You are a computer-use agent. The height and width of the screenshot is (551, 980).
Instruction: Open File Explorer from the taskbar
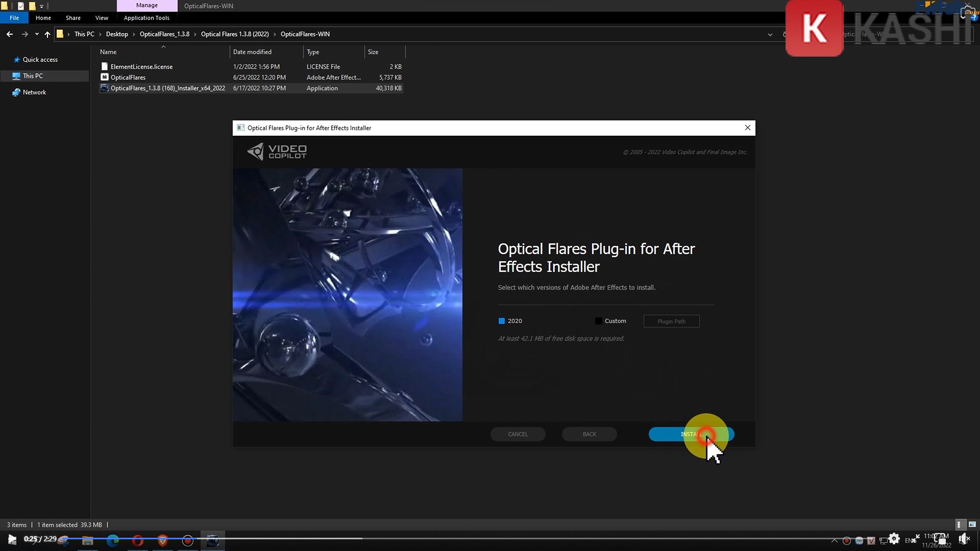point(88,540)
